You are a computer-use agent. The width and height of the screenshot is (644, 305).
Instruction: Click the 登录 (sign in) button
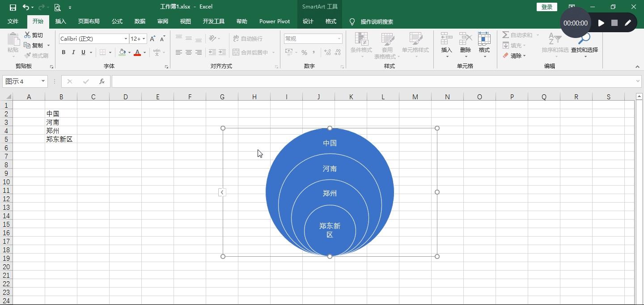pos(547,7)
